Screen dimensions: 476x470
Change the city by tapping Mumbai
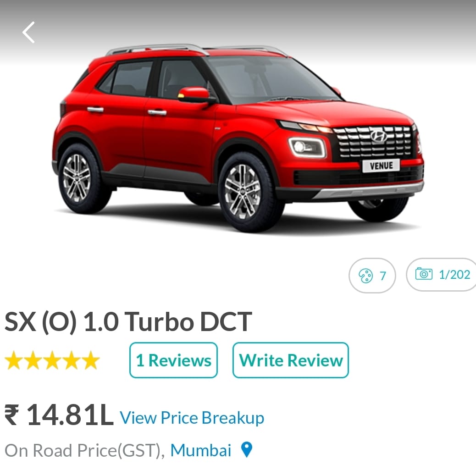tap(201, 450)
